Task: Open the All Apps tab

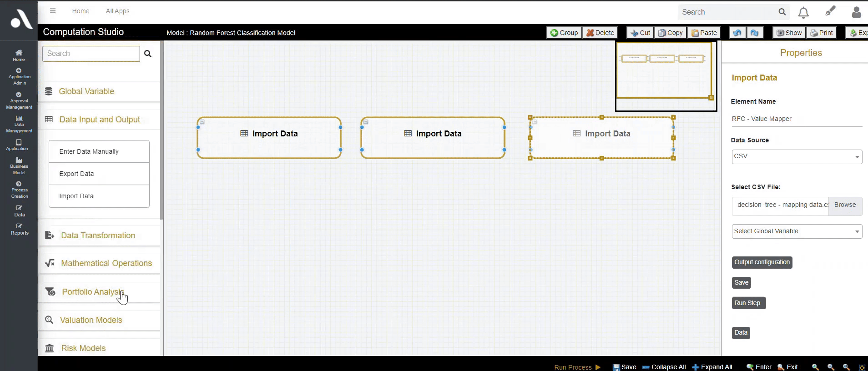Action: (x=117, y=11)
